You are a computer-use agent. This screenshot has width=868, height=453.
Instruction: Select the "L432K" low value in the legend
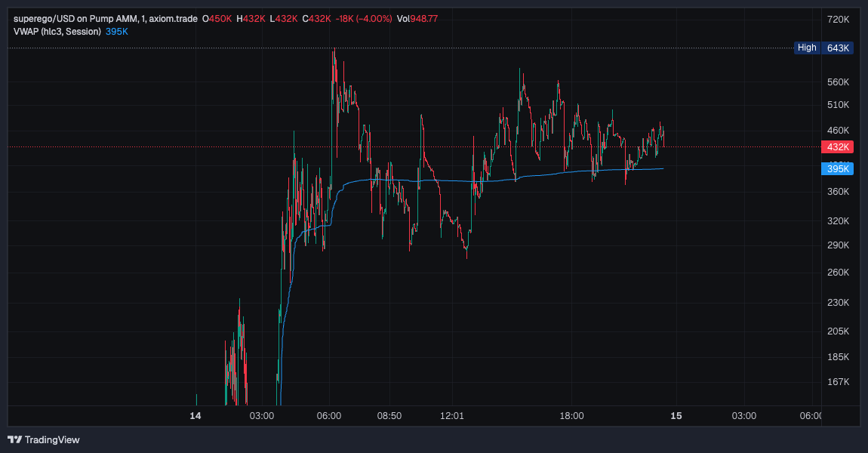(284, 19)
